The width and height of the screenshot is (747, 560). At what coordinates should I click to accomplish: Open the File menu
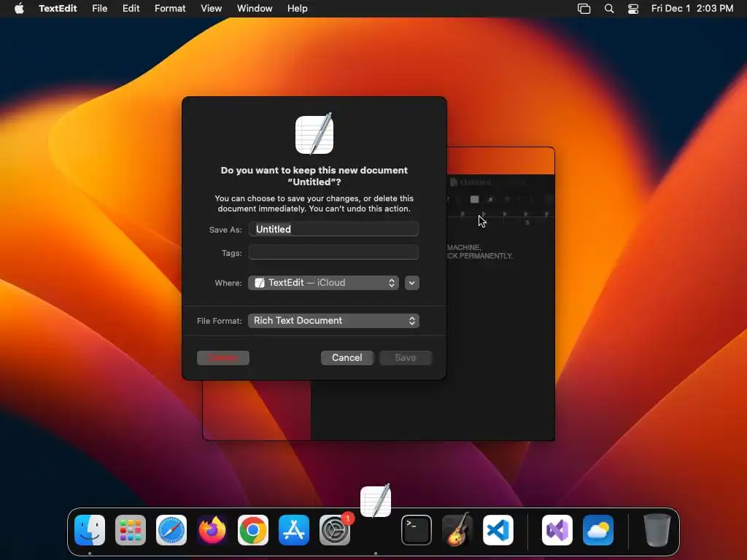click(99, 9)
